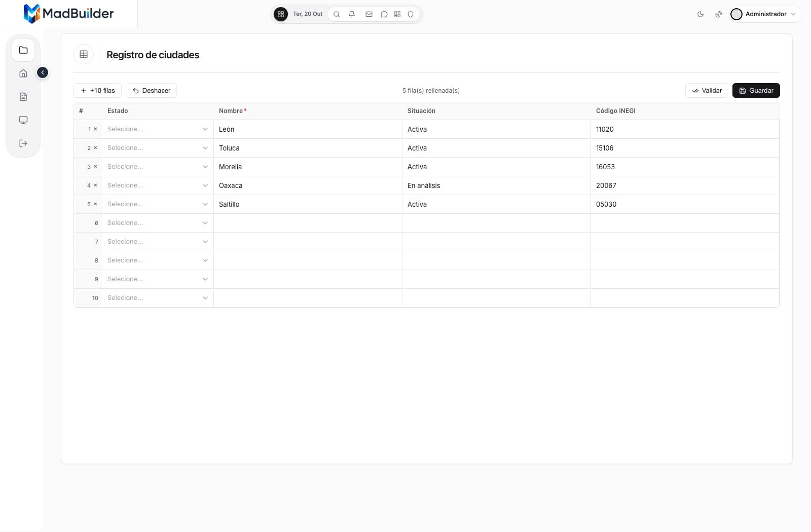Image resolution: width=811 pixels, height=532 pixels.
Task: Click the table icon beside page title
Action: tap(84, 54)
